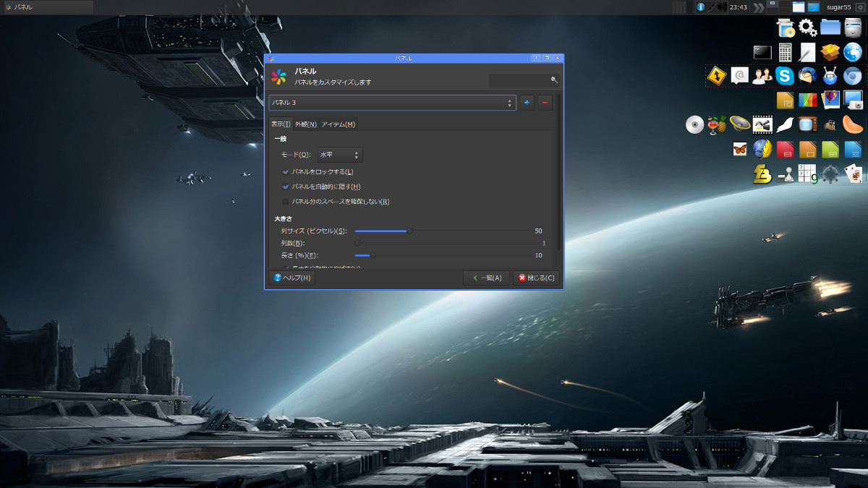Launch the blue globe web browser icon
The image size is (868, 488).
(x=853, y=52)
